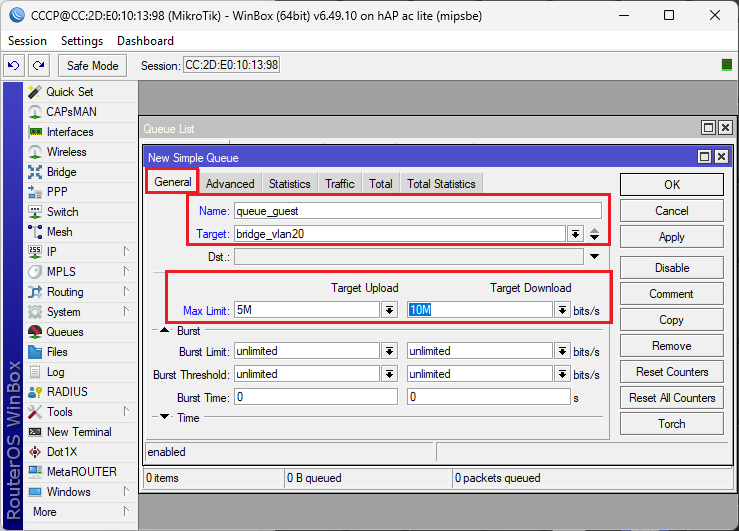Open MetaROUTER in the sidebar
Image resolution: width=739 pixels, height=531 pixels.
tap(81, 472)
